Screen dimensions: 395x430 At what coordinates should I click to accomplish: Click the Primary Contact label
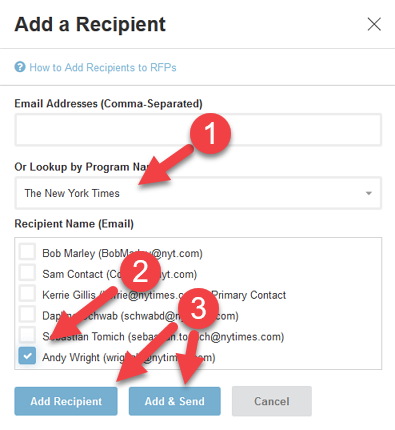(249, 295)
